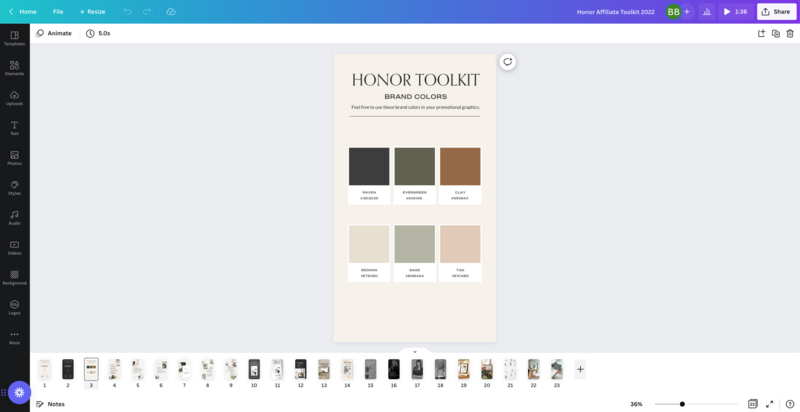Open the Insights chart icon
Viewport: 800px width, 412px height.
coord(707,11)
